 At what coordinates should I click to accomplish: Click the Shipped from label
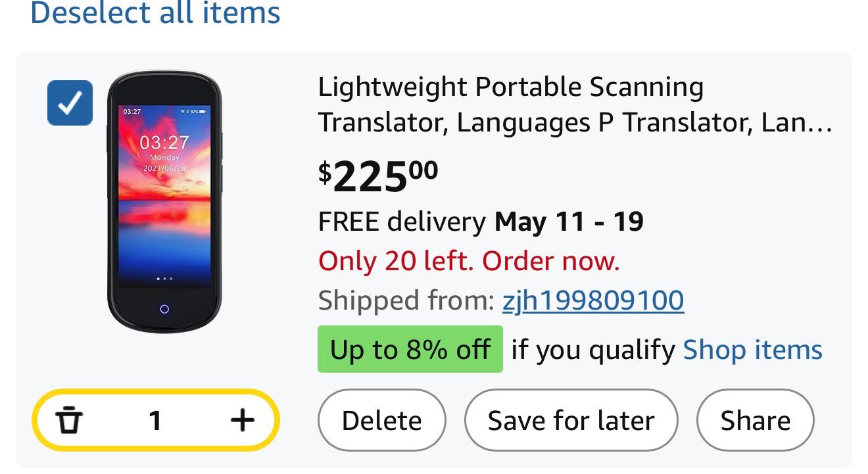406,300
